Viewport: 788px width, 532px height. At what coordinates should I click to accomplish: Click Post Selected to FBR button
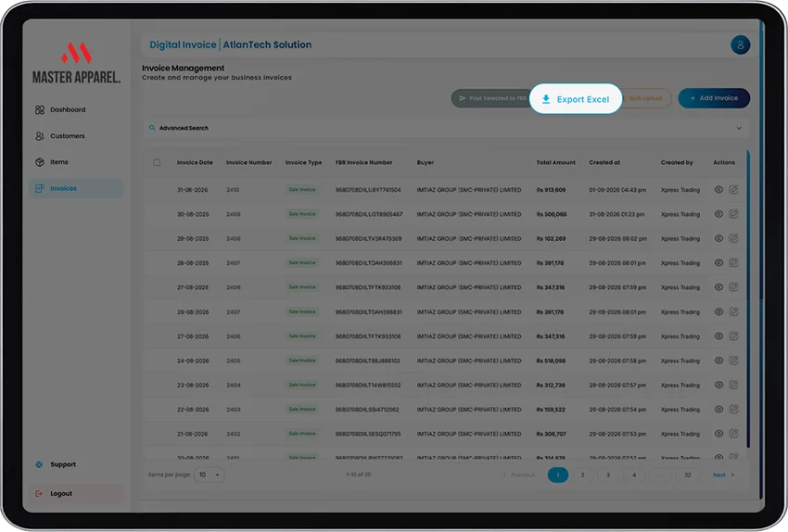click(491, 98)
